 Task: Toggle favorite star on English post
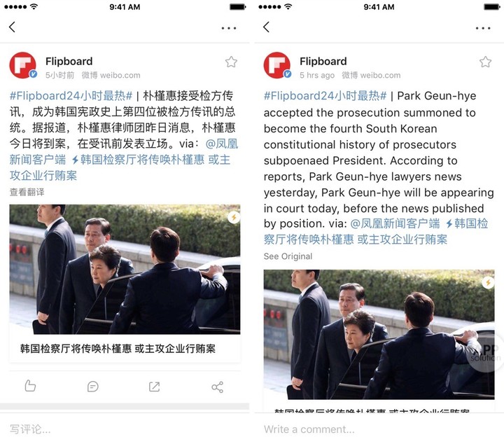485,62
